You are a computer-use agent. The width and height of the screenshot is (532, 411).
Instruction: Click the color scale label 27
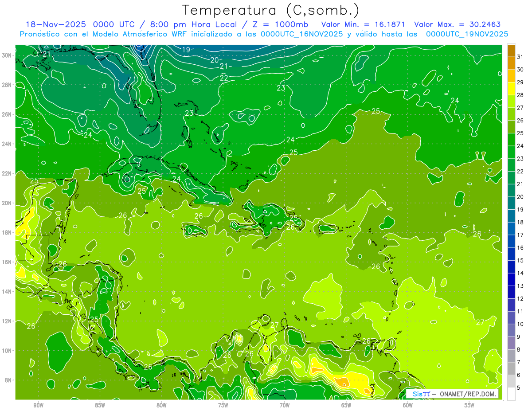point(520,107)
